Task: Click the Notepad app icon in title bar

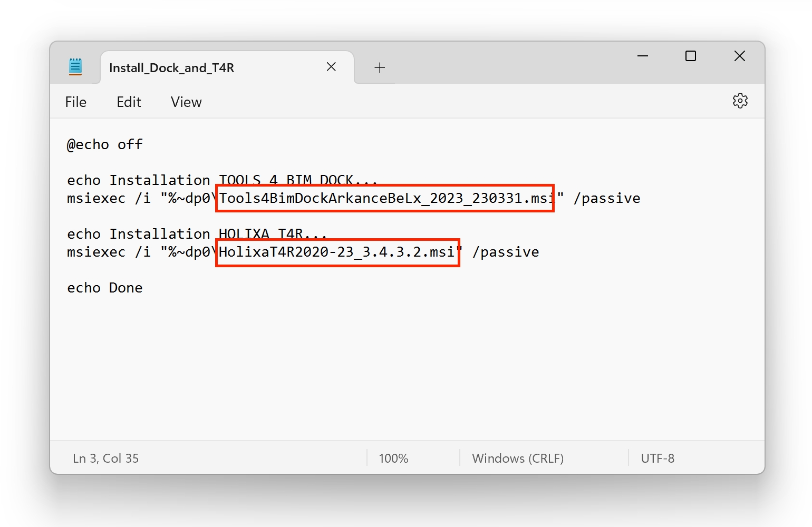Action: click(75, 67)
